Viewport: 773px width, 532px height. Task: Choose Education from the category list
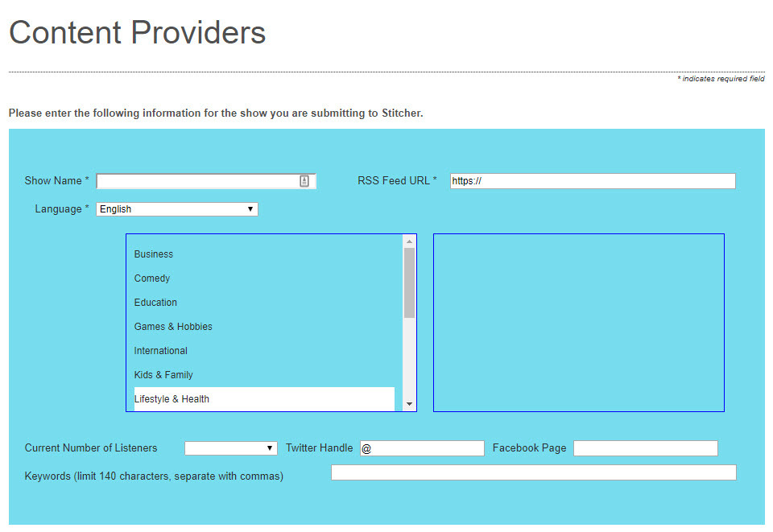pyautogui.click(x=264, y=303)
